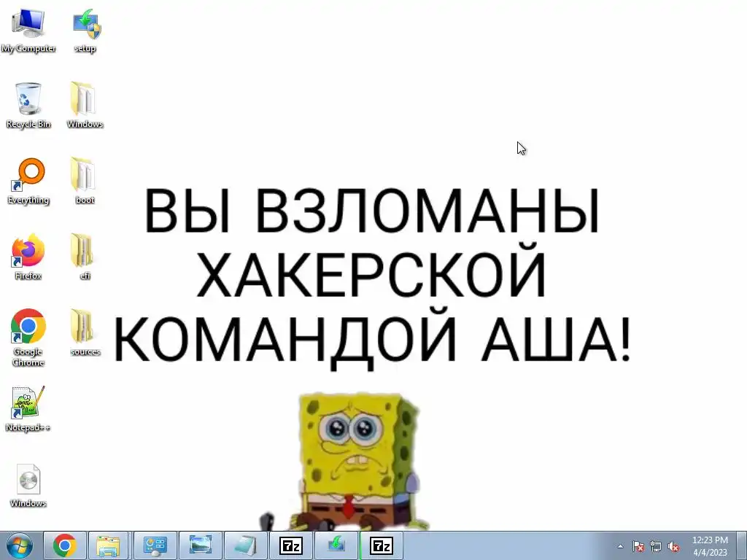747x560 pixels.
Task: Open the Control Panel taskbar button
Action: pos(155,545)
